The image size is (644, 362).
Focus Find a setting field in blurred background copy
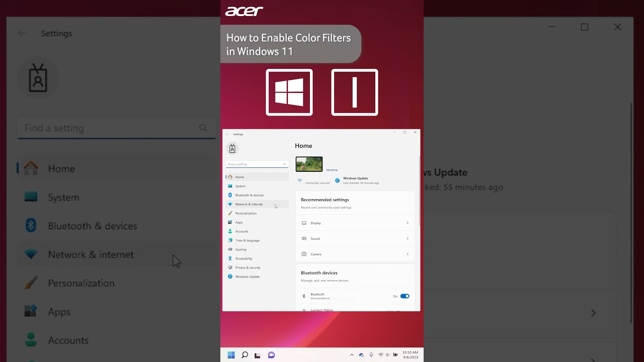tap(117, 128)
